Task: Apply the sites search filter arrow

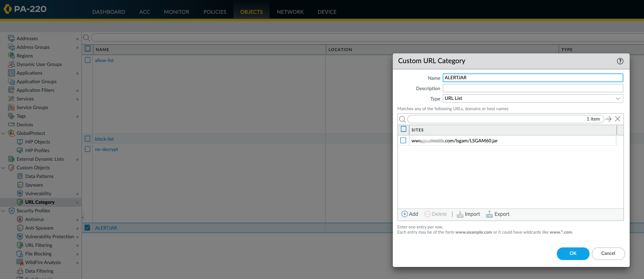Action: (x=608, y=119)
